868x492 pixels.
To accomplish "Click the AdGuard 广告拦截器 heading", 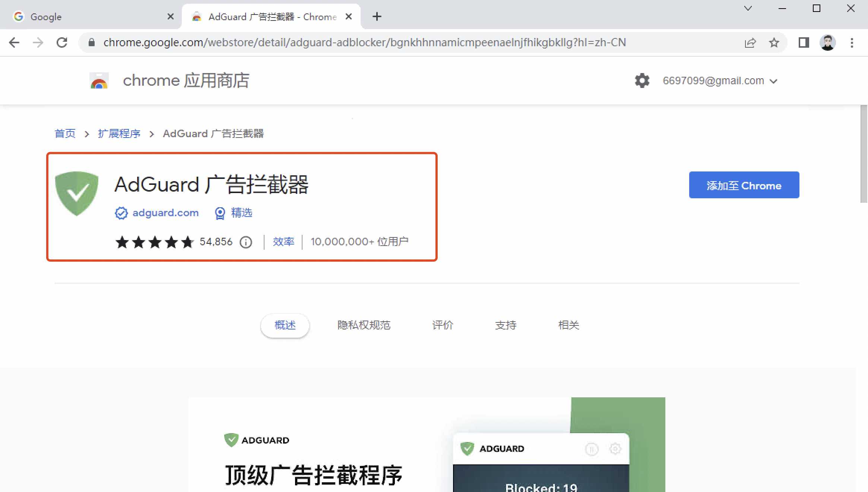I will [x=212, y=184].
